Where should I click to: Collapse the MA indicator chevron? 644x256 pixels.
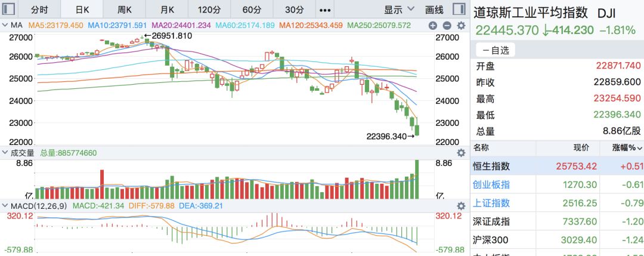pyautogui.click(x=5, y=25)
